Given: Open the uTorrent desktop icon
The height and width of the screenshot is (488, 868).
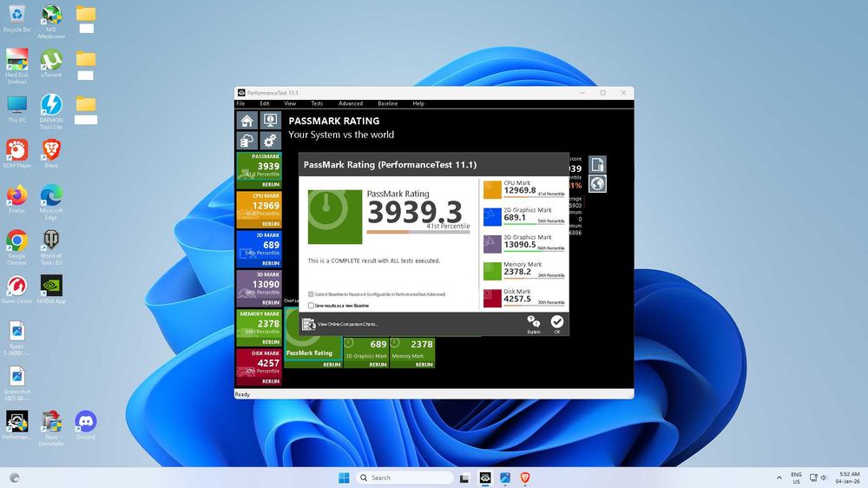Looking at the screenshot, I should 51,63.
